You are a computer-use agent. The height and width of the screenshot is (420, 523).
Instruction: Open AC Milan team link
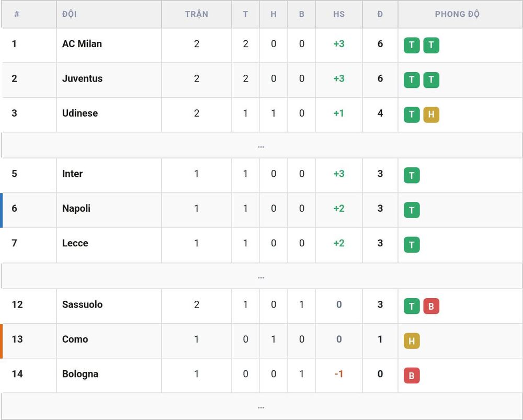click(x=82, y=44)
